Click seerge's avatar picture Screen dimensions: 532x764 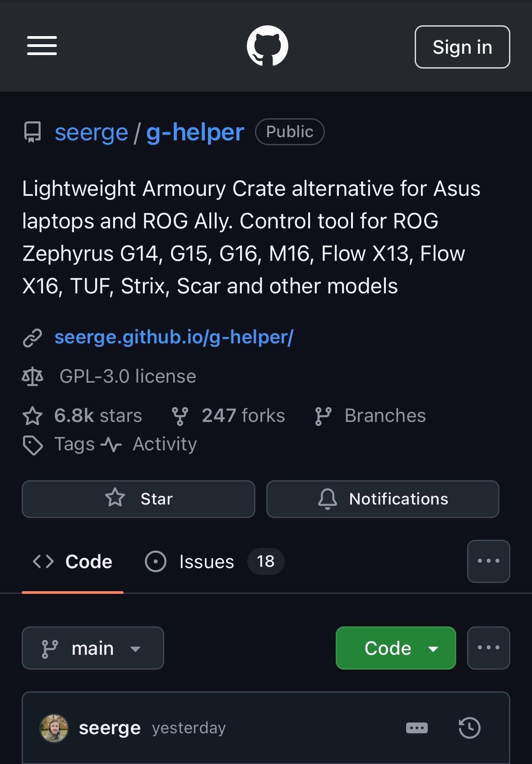point(54,727)
